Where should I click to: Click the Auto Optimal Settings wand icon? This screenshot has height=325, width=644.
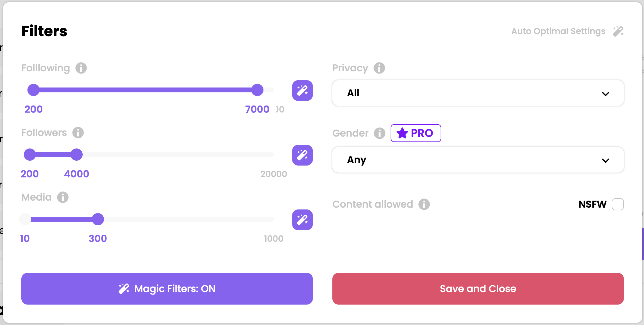[618, 31]
